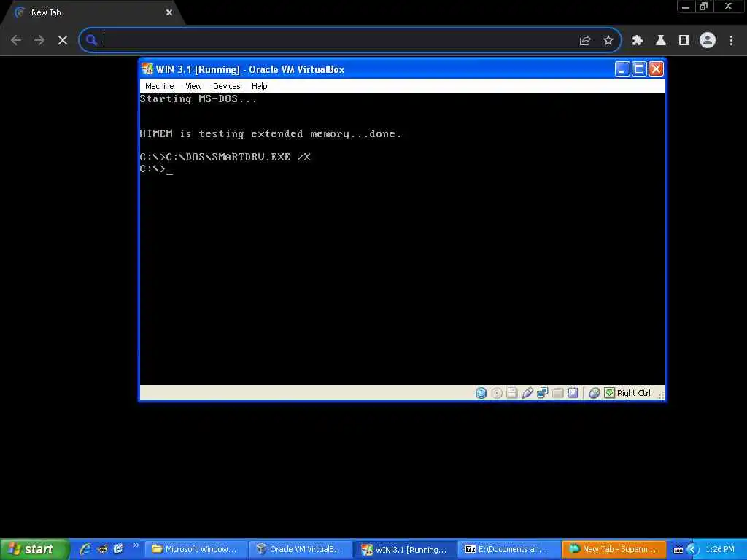Close the WIN 3.1 VirtualBox window
The image size is (747, 560).
click(656, 69)
